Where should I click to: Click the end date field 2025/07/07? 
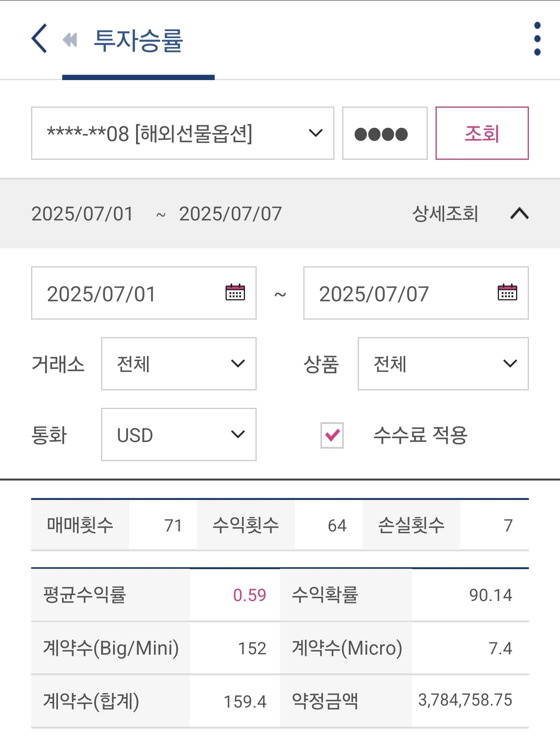point(416,293)
